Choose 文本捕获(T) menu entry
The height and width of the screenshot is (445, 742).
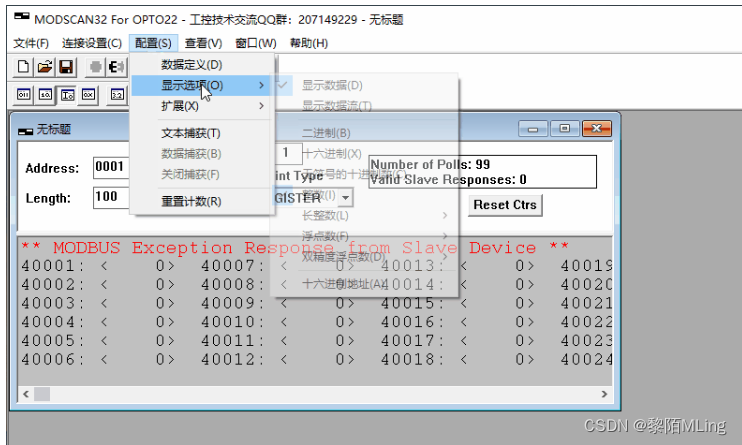click(202, 133)
